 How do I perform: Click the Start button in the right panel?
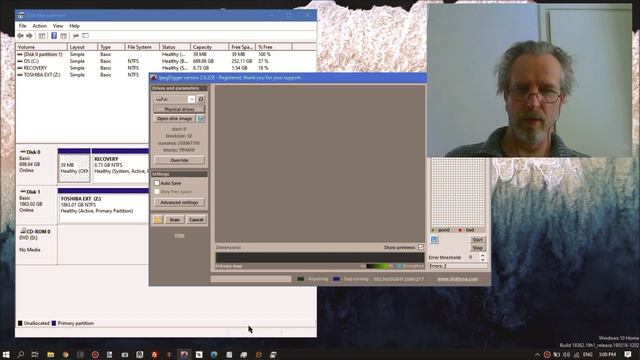[478, 240]
